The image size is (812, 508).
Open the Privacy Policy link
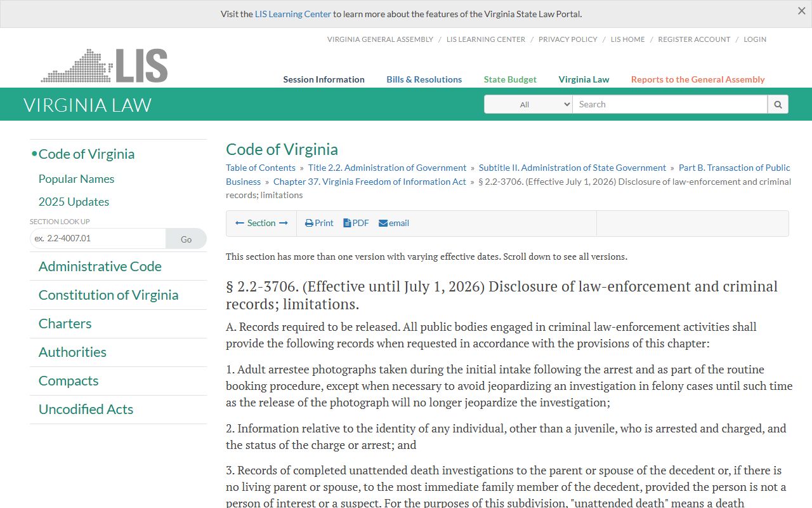tap(568, 39)
